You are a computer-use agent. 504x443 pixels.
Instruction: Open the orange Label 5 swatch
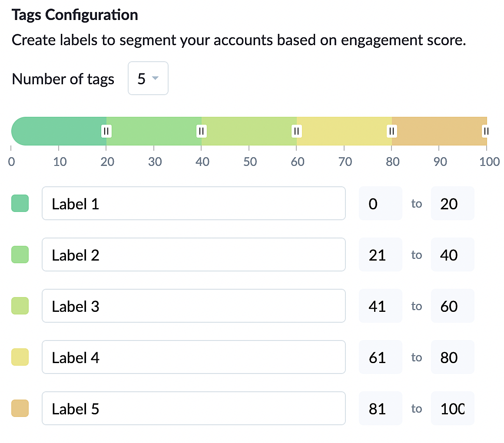pyautogui.click(x=20, y=408)
